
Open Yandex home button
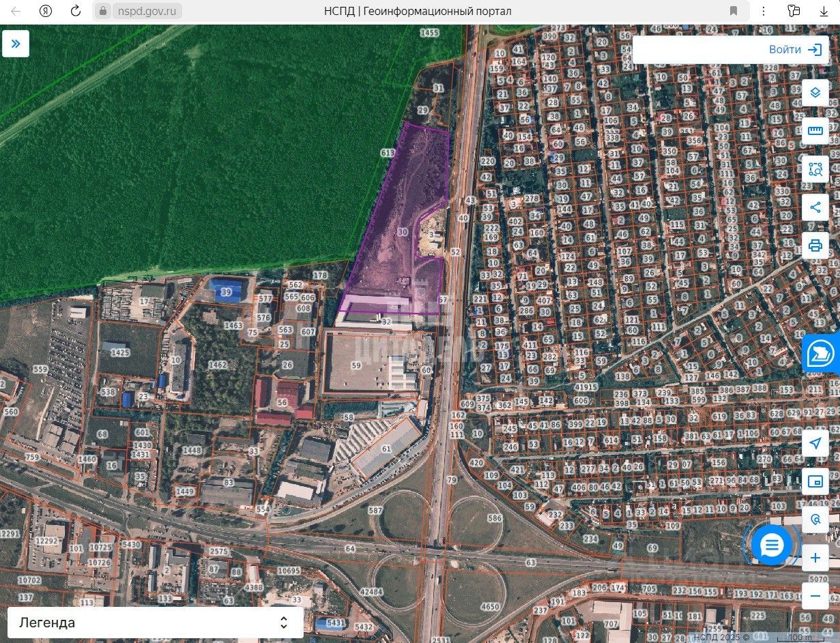(46, 11)
